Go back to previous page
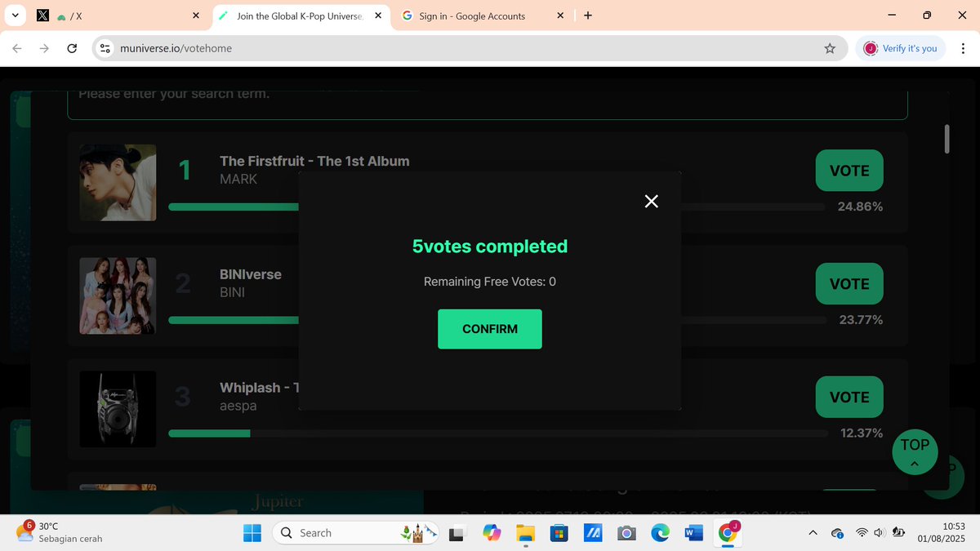 point(17,48)
